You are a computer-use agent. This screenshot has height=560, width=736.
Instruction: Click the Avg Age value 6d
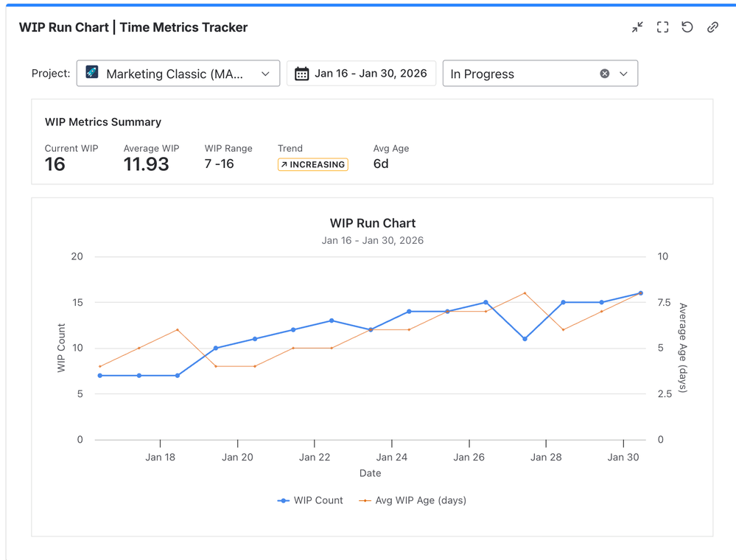tap(381, 164)
